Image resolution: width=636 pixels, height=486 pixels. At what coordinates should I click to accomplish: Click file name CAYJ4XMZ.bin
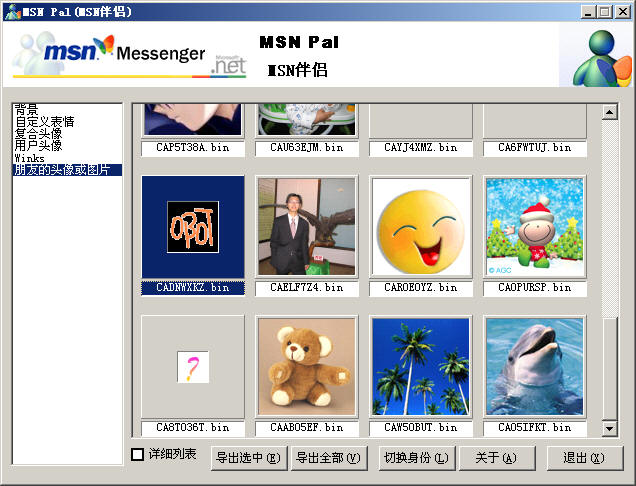421,148
